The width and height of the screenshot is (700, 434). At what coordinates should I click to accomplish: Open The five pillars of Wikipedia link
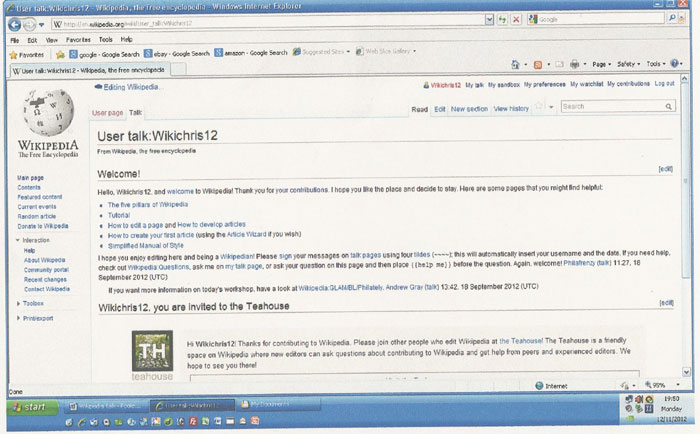coord(148,204)
